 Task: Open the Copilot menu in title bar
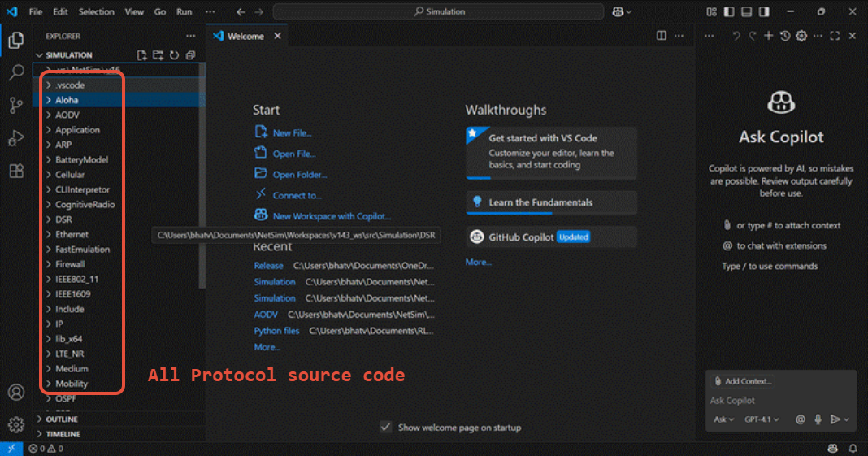coord(622,11)
